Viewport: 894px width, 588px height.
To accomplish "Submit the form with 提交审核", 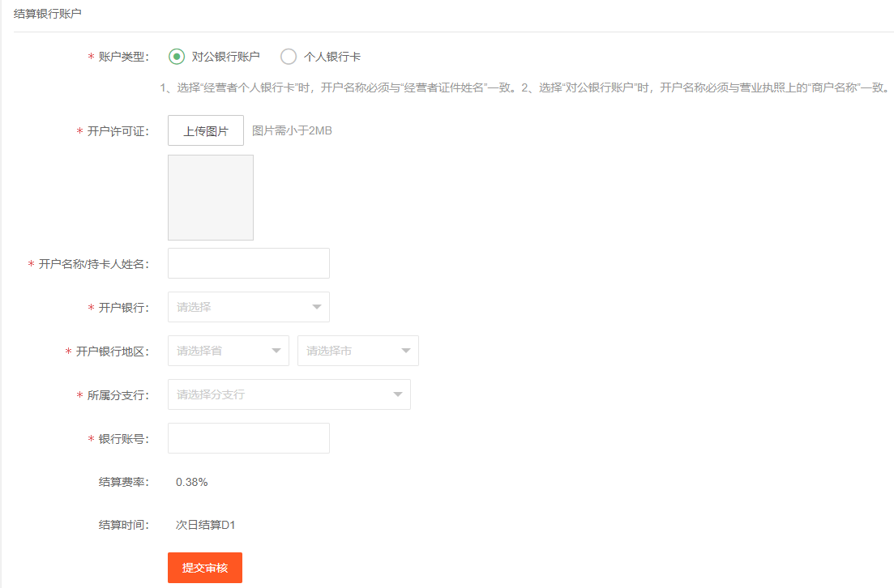I will (205, 568).
